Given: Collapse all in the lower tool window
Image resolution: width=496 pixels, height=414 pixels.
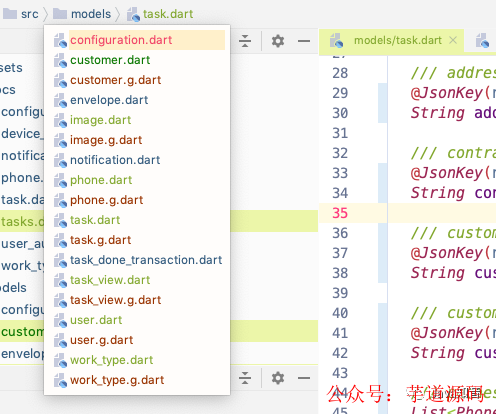Looking at the screenshot, I should [x=245, y=378].
